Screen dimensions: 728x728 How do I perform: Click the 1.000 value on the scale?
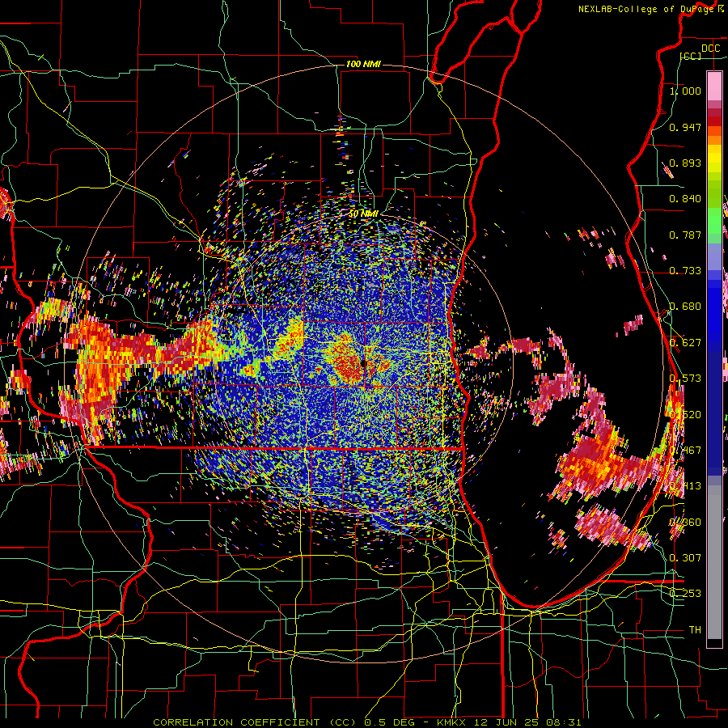pos(685,91)
